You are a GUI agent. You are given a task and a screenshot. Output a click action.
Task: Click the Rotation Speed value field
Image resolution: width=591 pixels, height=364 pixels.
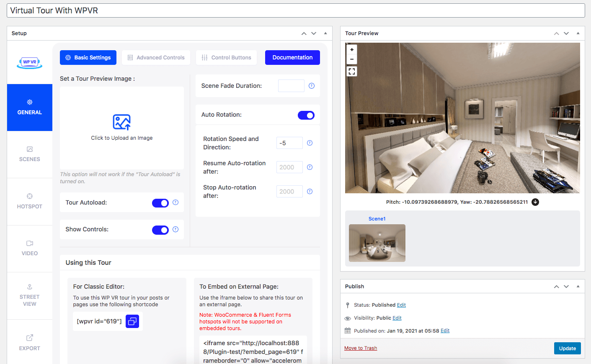289,143
